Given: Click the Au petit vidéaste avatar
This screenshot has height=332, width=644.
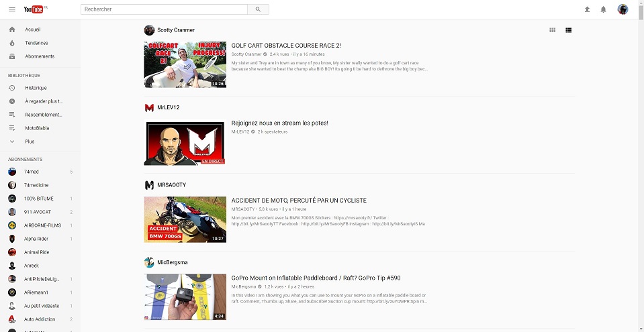Looking at the screenshot, I should (12, 306).
